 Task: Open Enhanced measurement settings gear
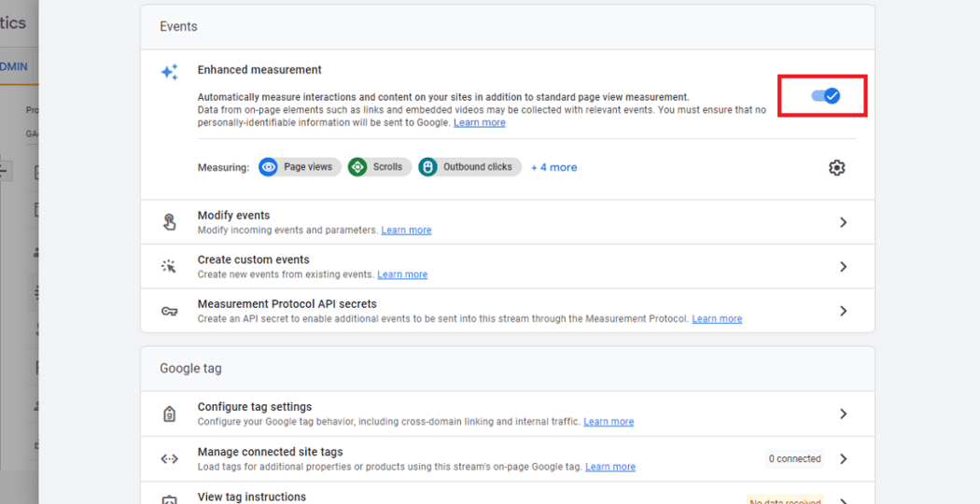(837, 168)
